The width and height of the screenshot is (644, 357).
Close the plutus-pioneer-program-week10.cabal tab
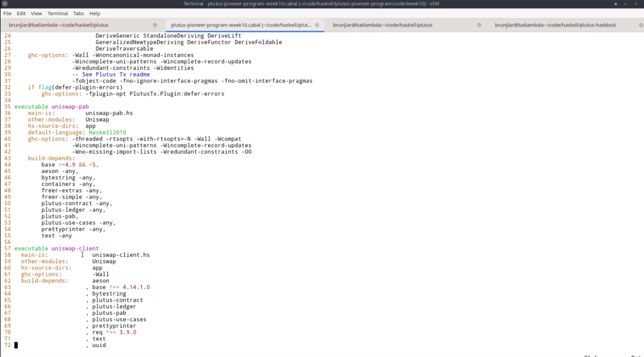[x=317, y=25]
